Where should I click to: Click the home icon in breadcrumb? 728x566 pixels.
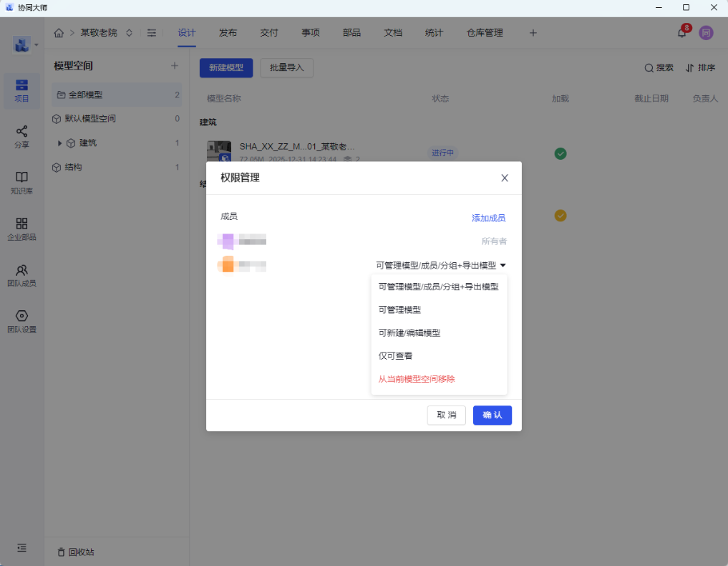click(59, 33)
